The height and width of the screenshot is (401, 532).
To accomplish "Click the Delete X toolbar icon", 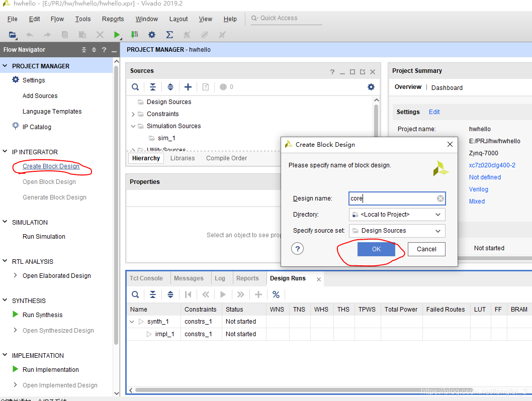I will 100,35.
